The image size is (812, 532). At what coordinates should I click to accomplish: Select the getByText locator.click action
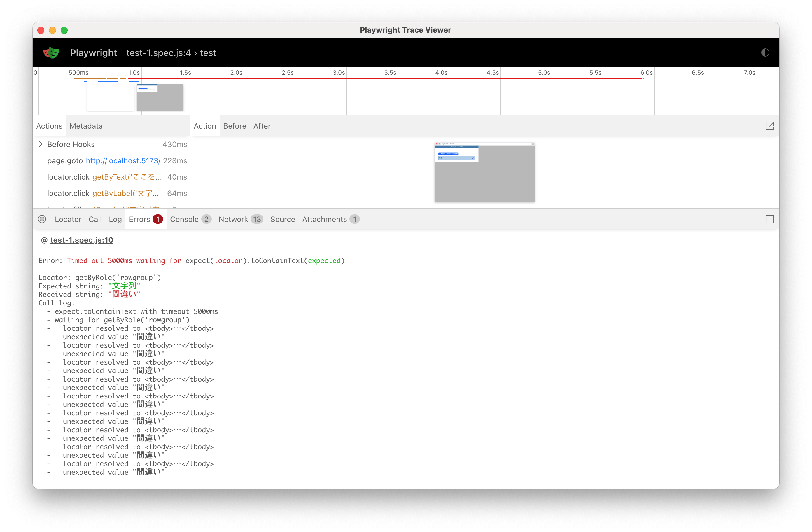click(116, 177)
